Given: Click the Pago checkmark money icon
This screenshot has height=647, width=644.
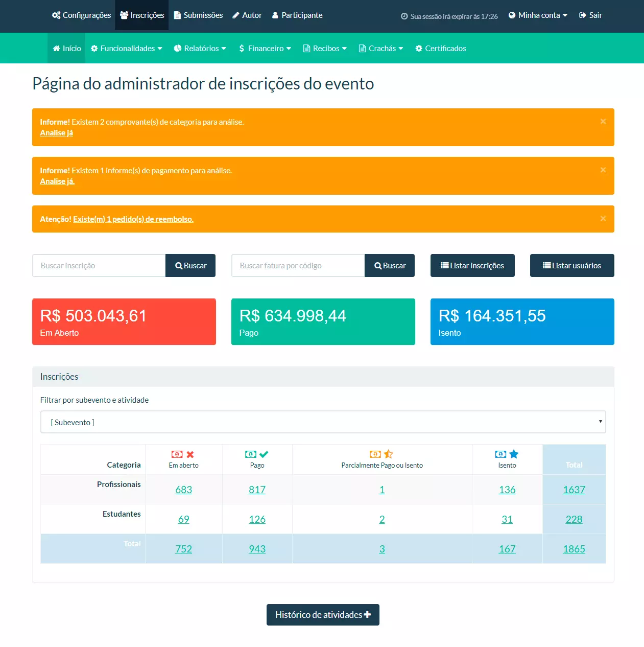Looking at the screenshot, I should [x=264, y=454].
